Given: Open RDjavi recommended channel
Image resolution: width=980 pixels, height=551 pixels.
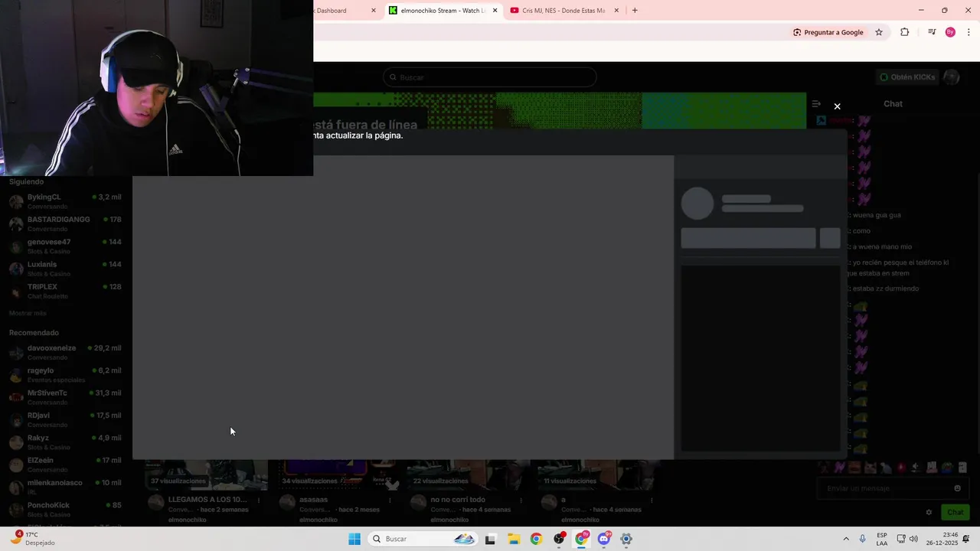Looking at the screenshot, I should pyautogui.click(x=65, y=419).
